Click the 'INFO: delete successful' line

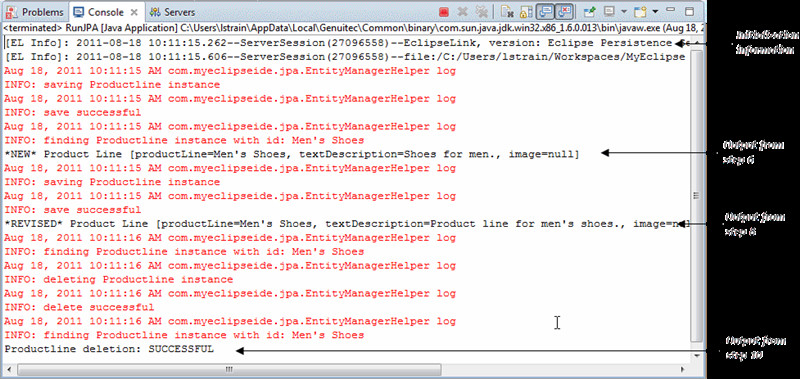point(79,307)
